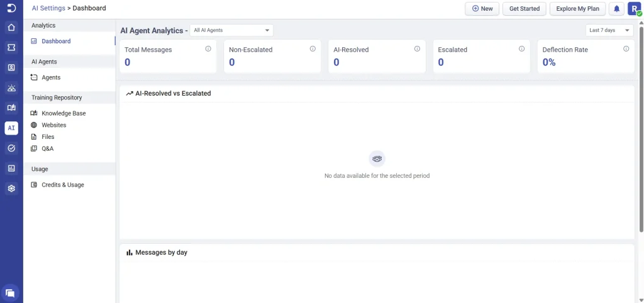Click the info icon on Total Messages card
The image size is (644, 303).
pyautogui.click(x=208, y=49)
